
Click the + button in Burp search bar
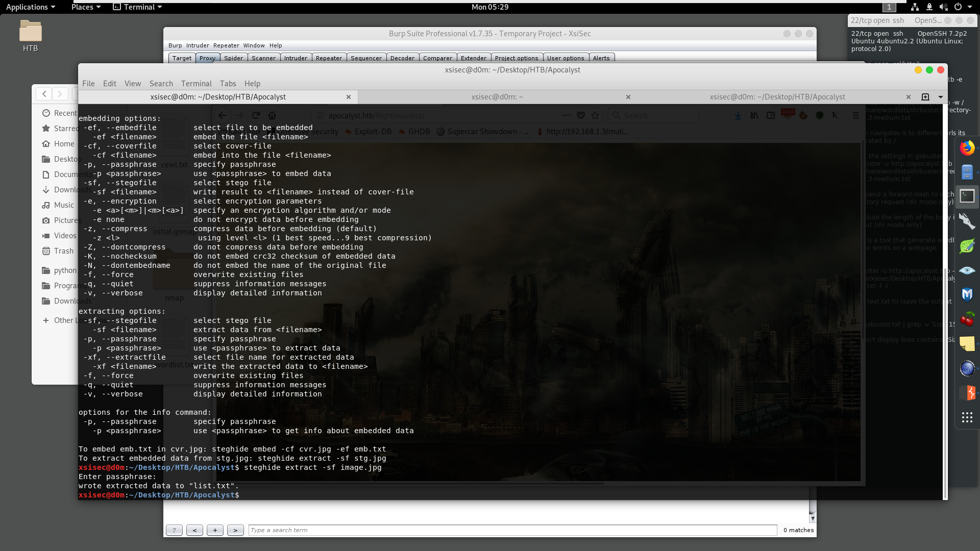[215, 530]
